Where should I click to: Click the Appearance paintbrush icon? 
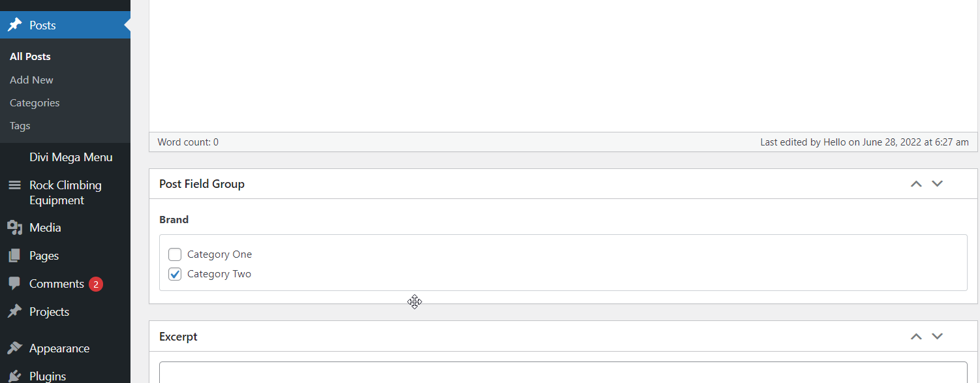pos(14,348)
